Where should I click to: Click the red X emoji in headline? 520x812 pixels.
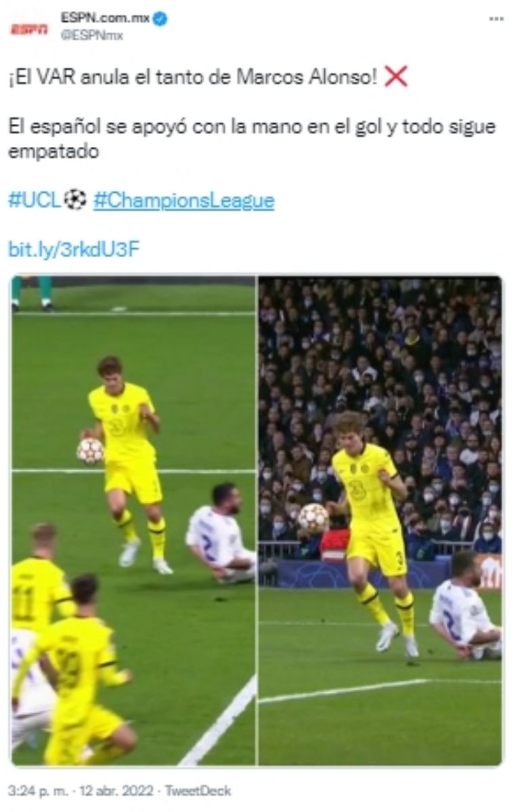click(x=396, y=78)
